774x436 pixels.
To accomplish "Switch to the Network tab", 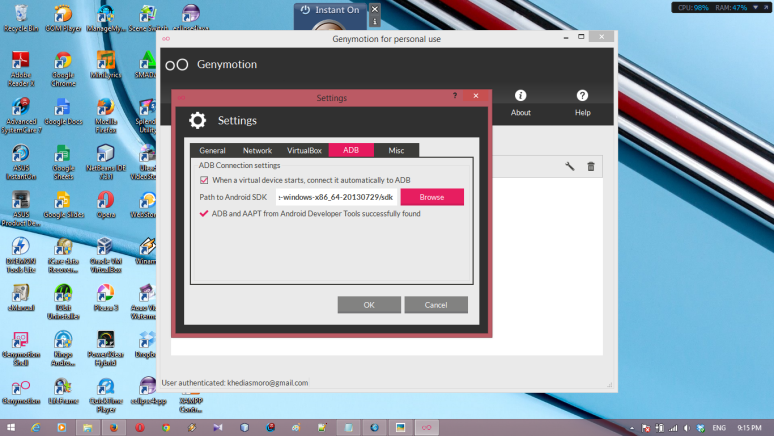I will coord(257,151).
